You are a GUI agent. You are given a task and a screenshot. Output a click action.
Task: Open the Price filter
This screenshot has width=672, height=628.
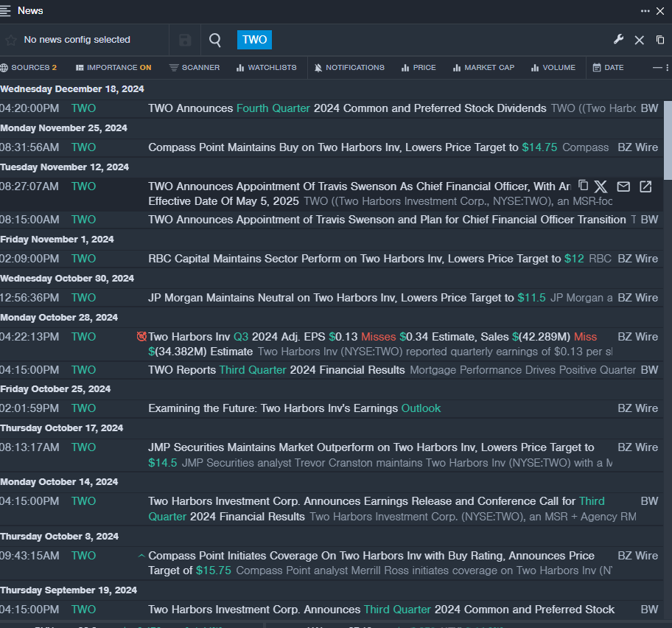419,68
